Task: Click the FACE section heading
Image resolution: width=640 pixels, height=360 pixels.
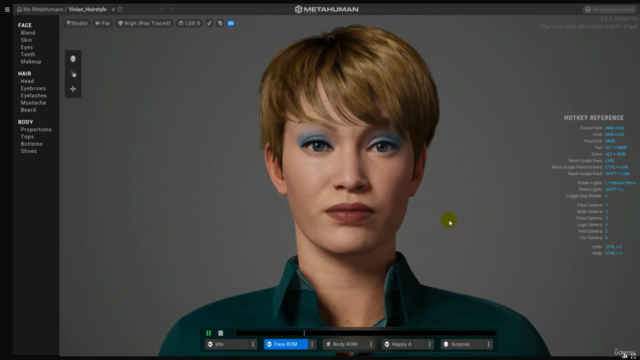Action: tap(24, 25)
